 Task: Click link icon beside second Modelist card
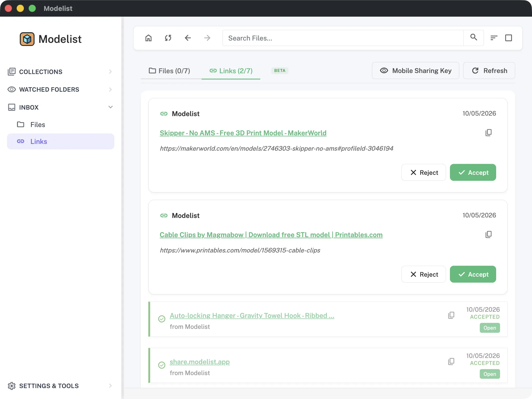tap(164, 215)
